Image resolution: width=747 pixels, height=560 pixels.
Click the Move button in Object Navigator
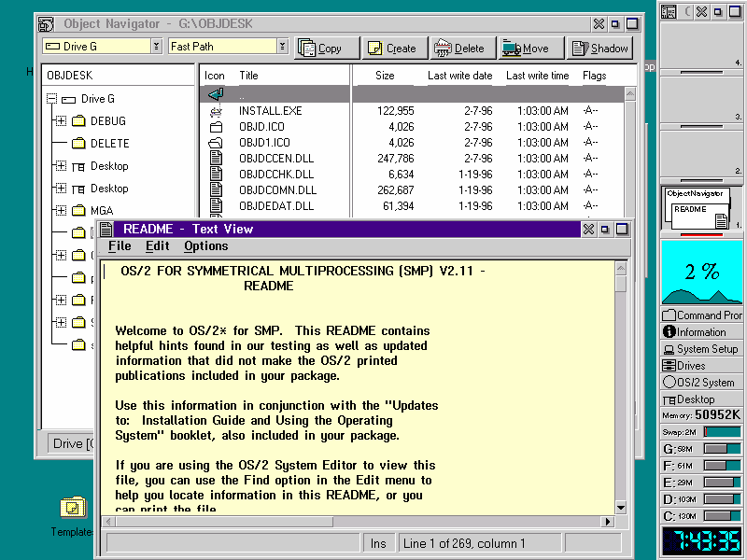pos(531,49)
